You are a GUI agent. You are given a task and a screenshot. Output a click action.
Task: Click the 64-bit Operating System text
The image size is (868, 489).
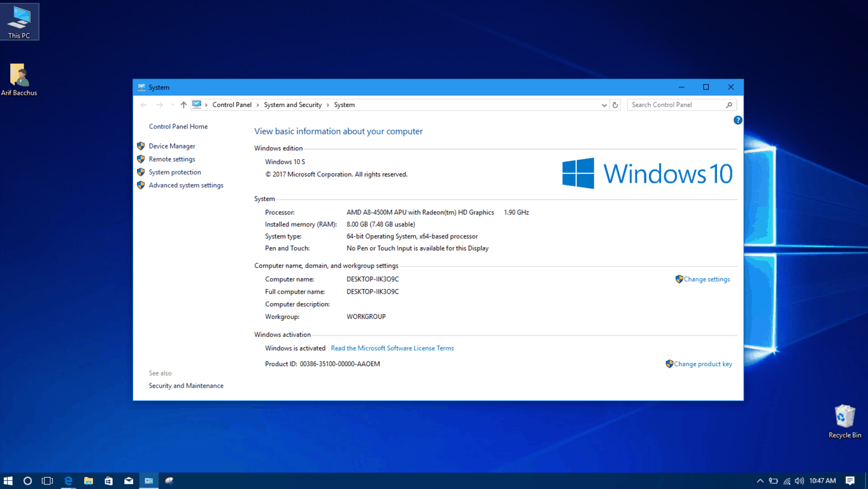(412, 237)
